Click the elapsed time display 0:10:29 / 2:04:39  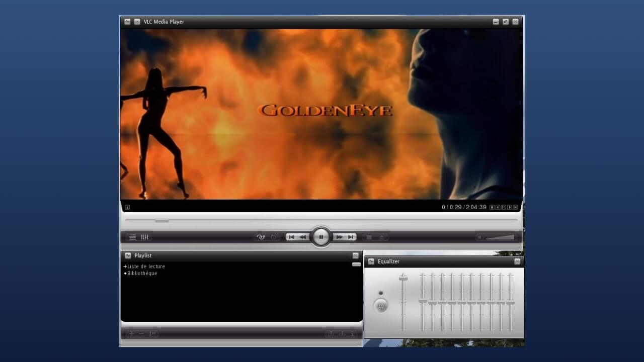pos(464,207)
